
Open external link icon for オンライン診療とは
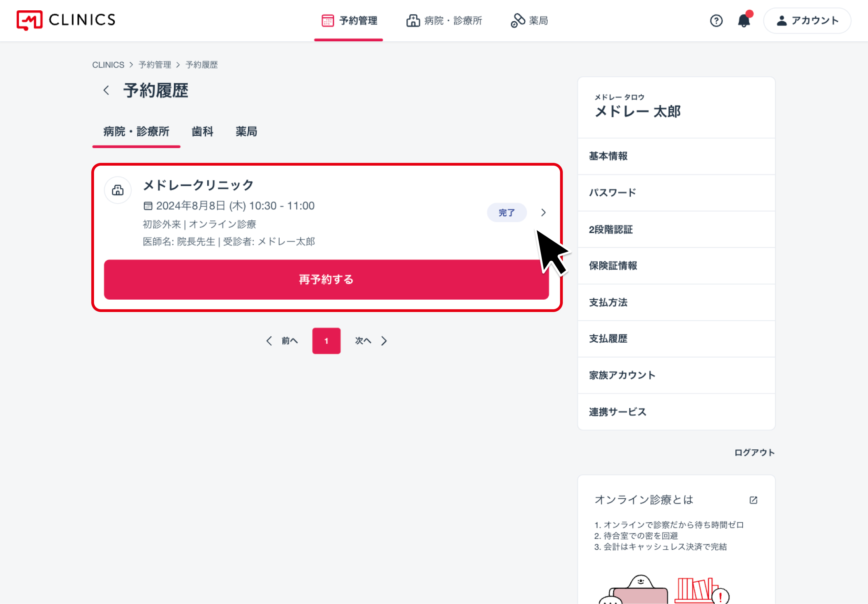tap(753, 500)
